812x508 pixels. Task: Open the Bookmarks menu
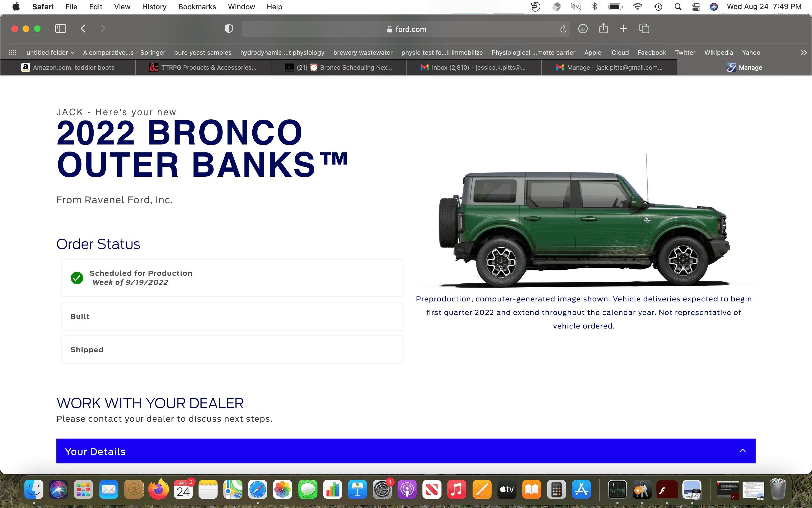[x=197, y=7]
